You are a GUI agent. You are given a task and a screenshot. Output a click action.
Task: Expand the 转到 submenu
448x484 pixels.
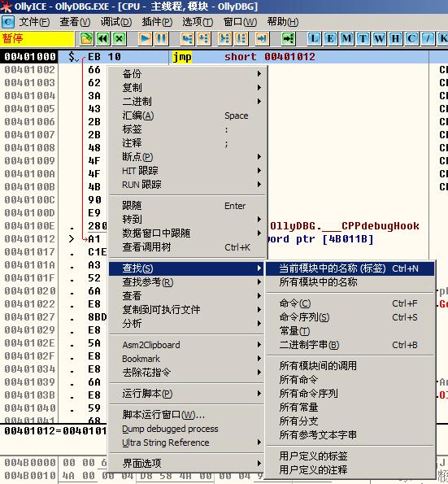pyautogui.click(x=188, y=220)
